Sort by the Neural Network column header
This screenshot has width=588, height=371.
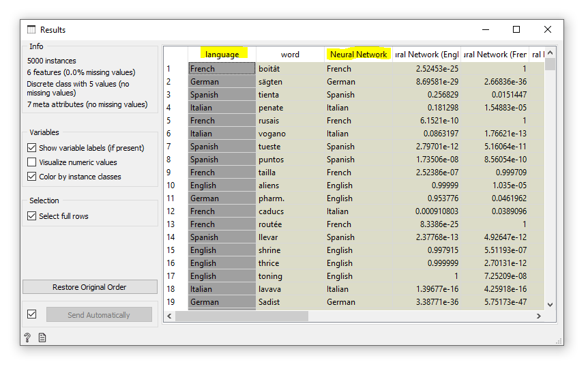click(x=358, y=55)
